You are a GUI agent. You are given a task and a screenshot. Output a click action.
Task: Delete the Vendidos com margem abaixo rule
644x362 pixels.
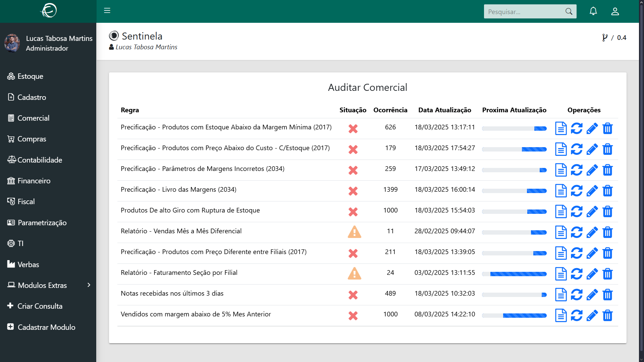coord(607,315)
